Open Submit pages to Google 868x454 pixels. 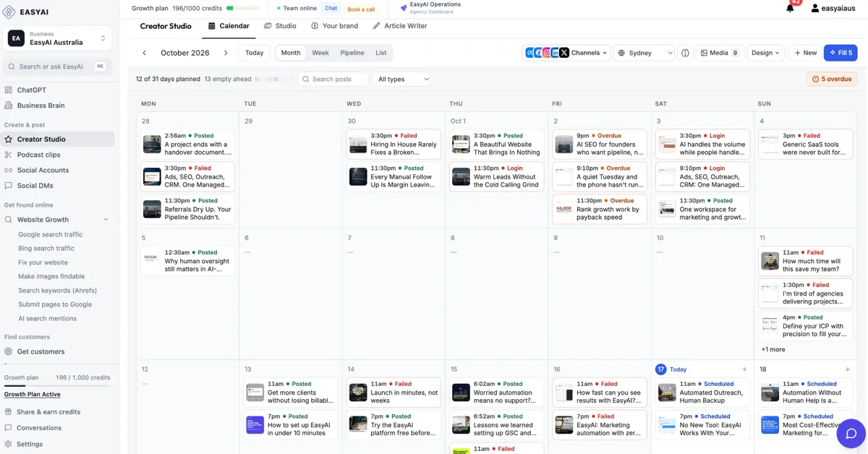55,304
